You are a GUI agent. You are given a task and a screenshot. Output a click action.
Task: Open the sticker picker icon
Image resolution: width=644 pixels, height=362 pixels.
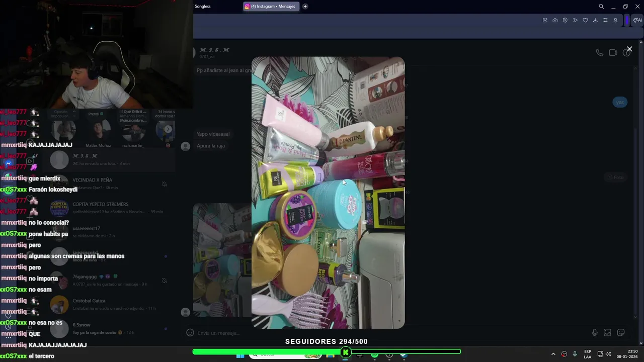point(621,332)
